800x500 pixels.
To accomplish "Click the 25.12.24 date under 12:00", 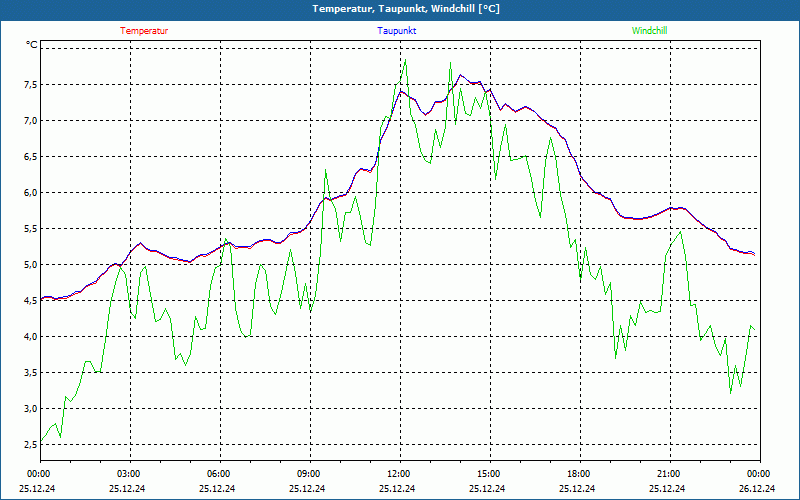I will pos(397,488).
